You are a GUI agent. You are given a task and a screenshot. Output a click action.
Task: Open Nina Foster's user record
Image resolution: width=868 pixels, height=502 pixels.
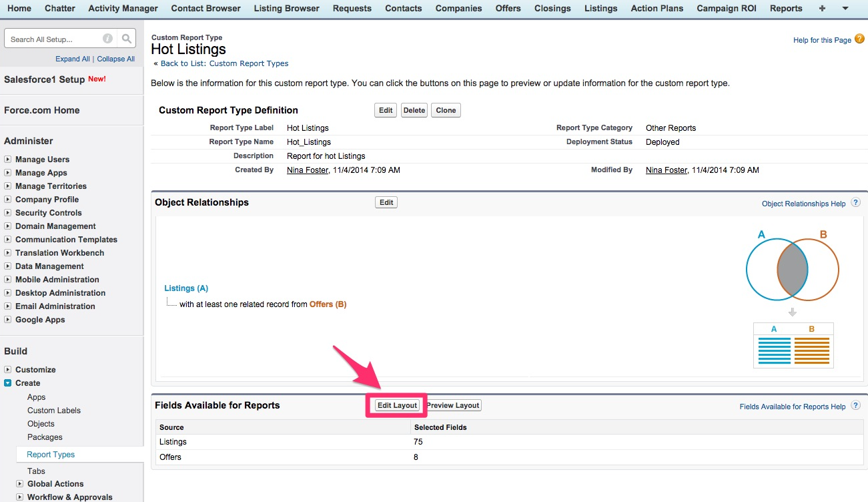click(307, 170)
